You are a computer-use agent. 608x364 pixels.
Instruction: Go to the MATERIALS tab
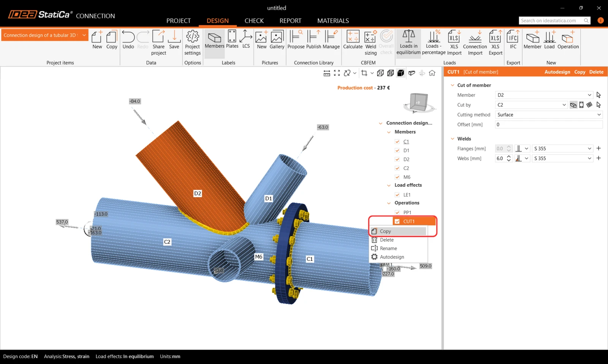pyautogui.click(x=333, y=20)
